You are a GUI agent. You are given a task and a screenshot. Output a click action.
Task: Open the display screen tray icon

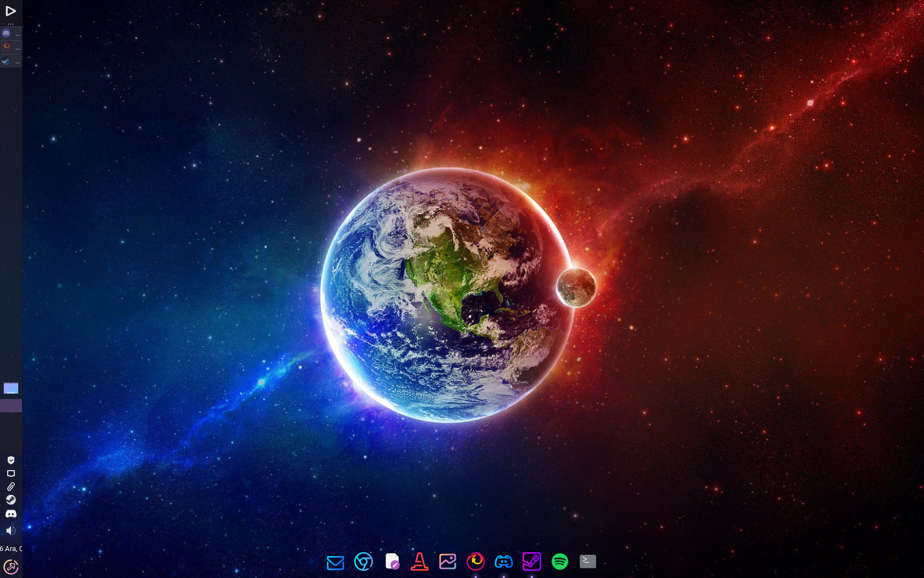coord(10,473)
